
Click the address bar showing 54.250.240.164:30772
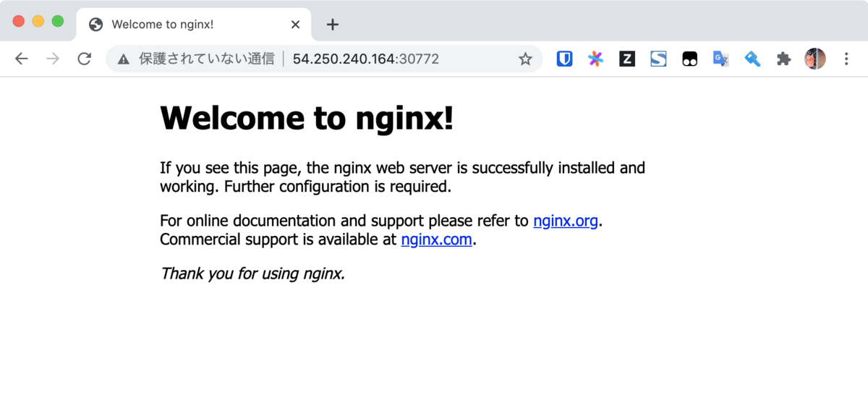[x=324, y=59]
